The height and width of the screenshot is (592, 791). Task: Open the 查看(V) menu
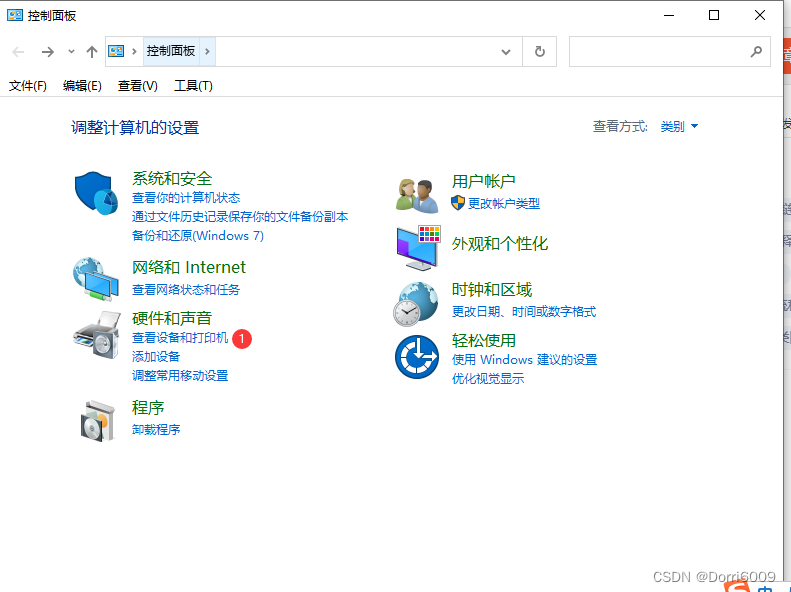tap(138, 86)
